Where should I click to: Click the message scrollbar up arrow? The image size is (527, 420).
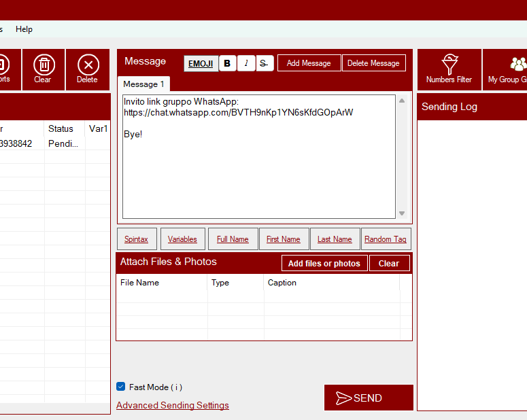(x=402, y=101)
